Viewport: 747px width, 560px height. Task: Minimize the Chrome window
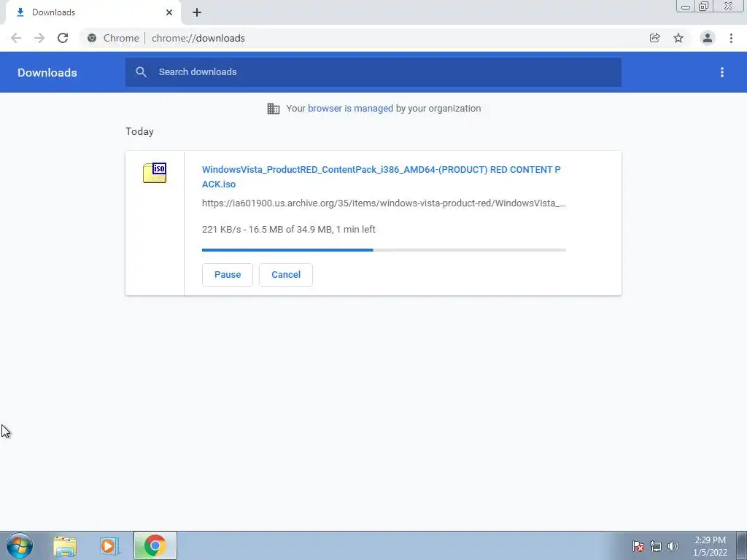686,7
